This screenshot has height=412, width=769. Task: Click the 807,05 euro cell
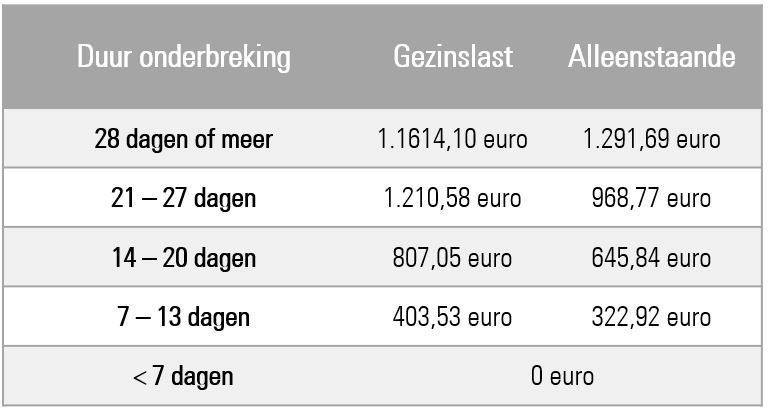pos(452,258)
